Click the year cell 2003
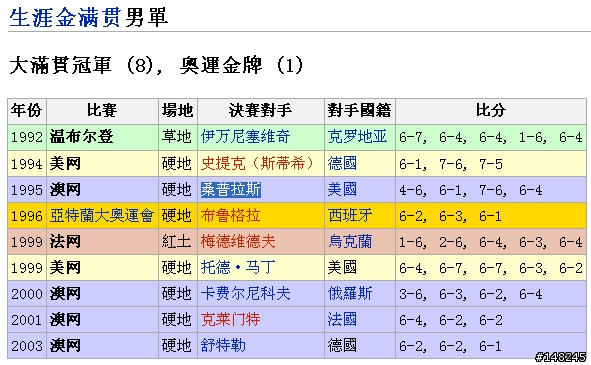The image size is (591, 365). click(x=26, y=346)
